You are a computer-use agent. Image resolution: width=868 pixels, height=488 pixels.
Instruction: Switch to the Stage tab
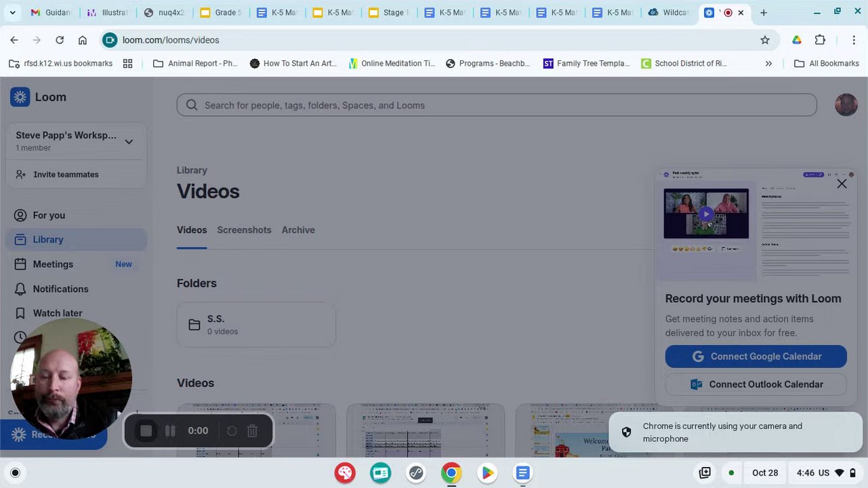(388, 13)
